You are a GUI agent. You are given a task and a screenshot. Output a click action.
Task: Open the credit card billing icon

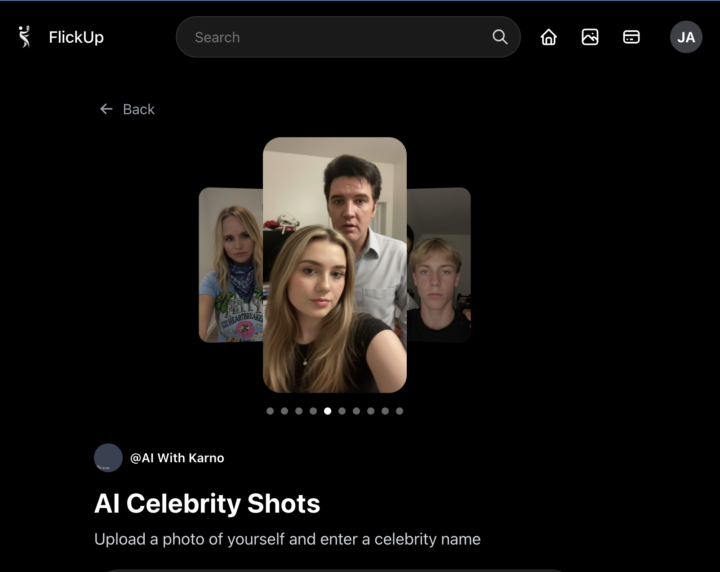(x=631, y=37)
